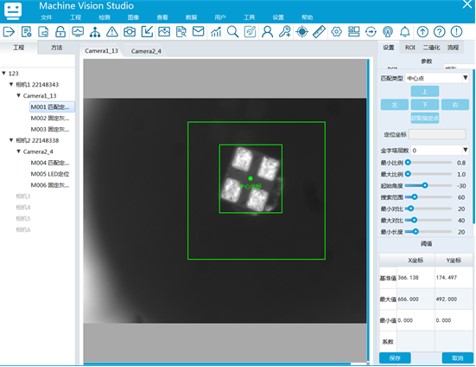
Task: Adjust the start angle slider at -30
Action: pos(425,185)
